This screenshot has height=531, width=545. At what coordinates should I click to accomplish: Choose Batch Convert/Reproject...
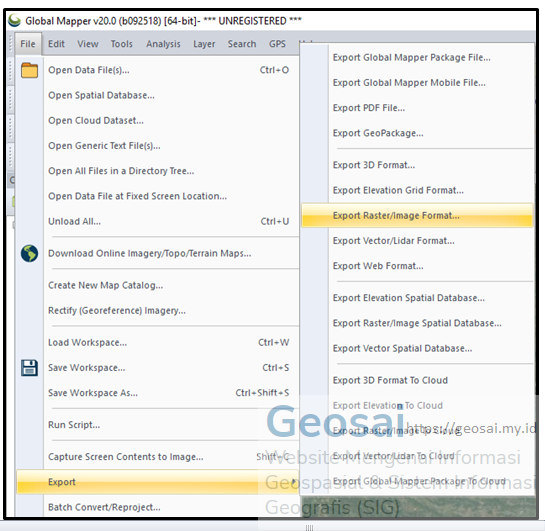tap(158, 507)
